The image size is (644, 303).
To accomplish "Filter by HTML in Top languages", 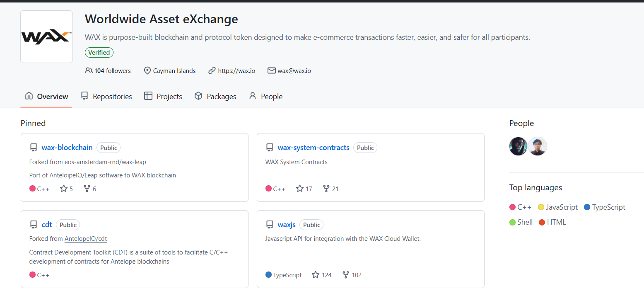I will coord(552,222).
